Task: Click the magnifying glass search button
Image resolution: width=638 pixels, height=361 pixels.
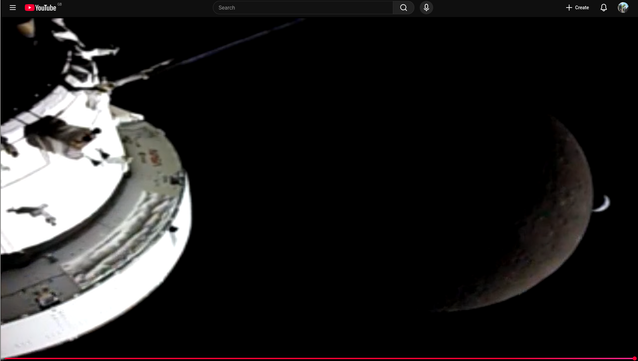Action: click(403, 8)
